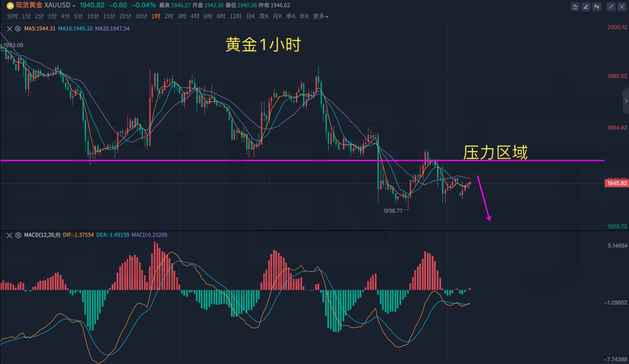Click the MA20 value label
The image size is (629, 364).
tap(112, 28)
